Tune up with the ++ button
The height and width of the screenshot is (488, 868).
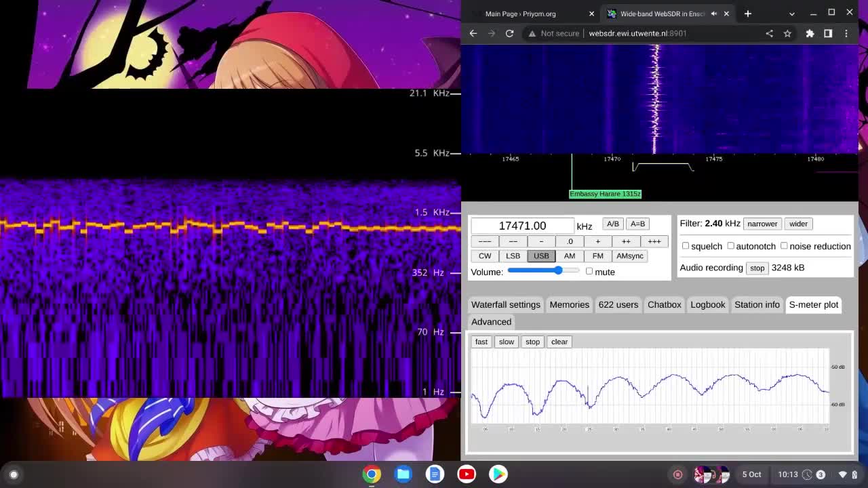[x=626, y=241]
